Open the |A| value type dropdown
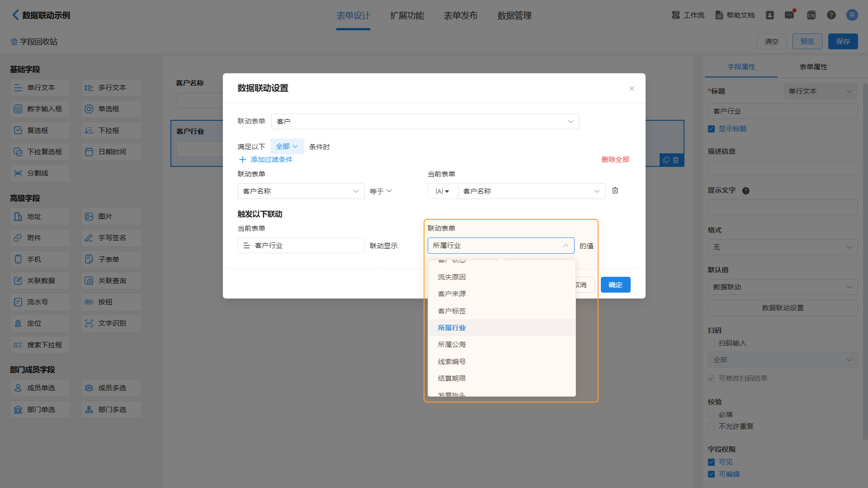 (x=442, y=191)
